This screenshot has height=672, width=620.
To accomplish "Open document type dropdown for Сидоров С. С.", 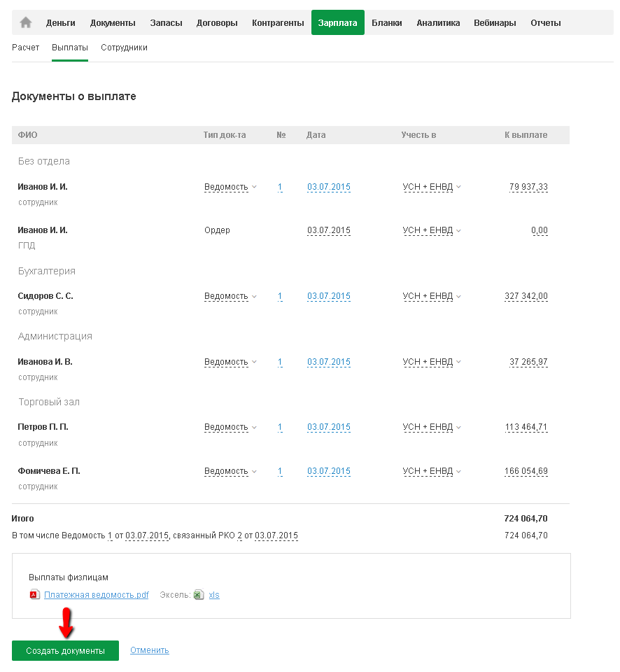I will coord(230,296).
